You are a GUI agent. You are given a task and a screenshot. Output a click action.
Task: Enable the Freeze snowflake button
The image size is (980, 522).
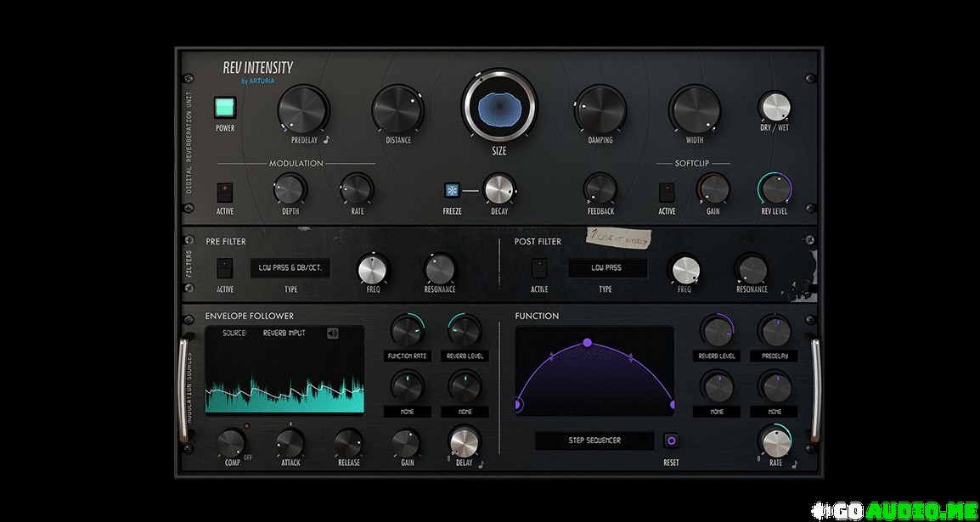[452, 190]
